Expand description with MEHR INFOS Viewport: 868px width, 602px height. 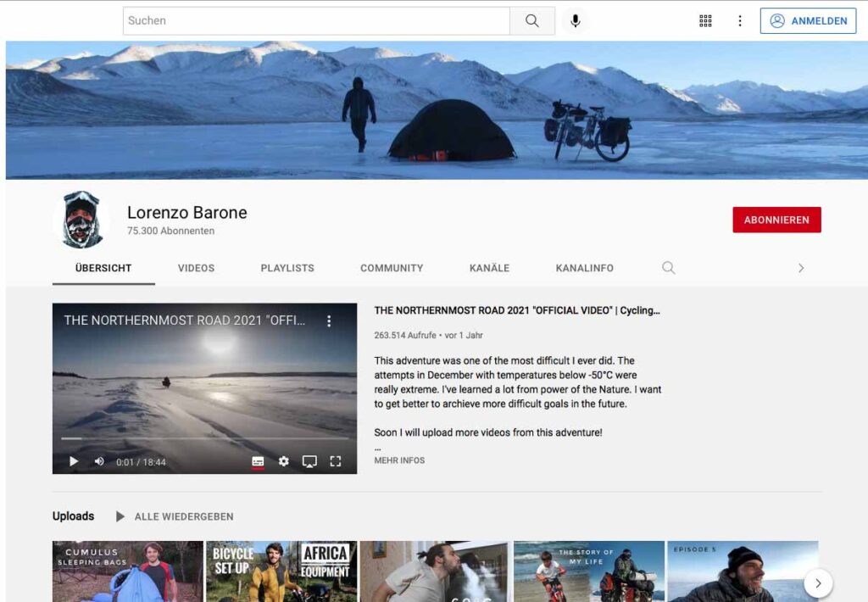pyautogui.click(x=399, y=460)
